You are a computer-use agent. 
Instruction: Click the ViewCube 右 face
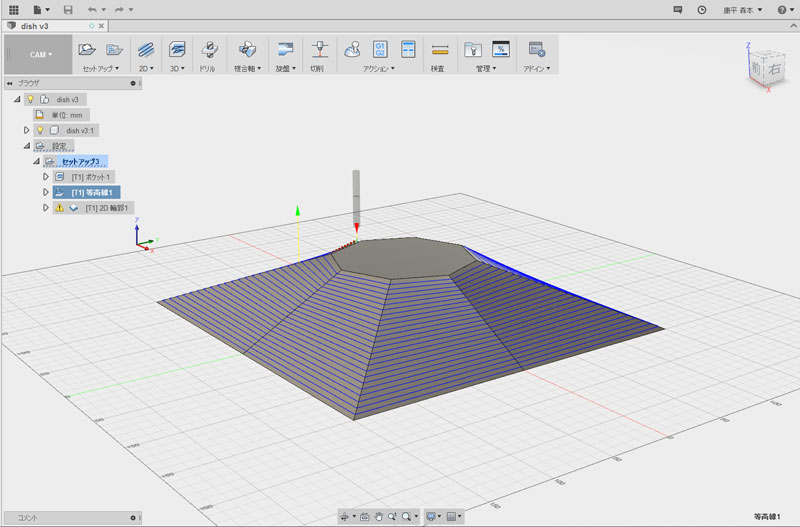[x=774, y=68]
